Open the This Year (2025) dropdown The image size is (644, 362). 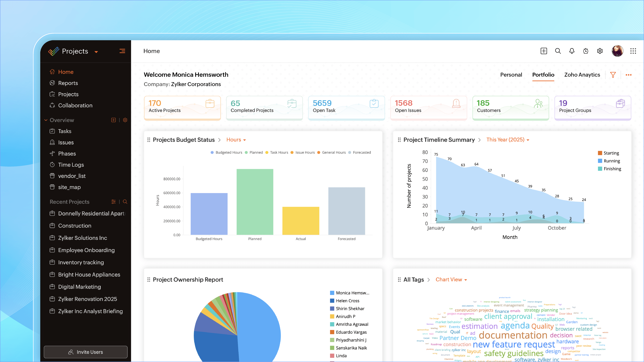tap(507, 140)
